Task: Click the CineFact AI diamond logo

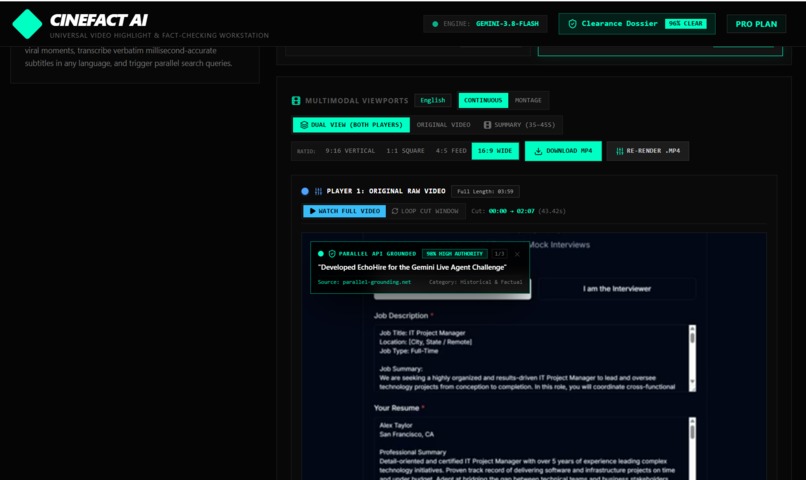Action: 27,24
